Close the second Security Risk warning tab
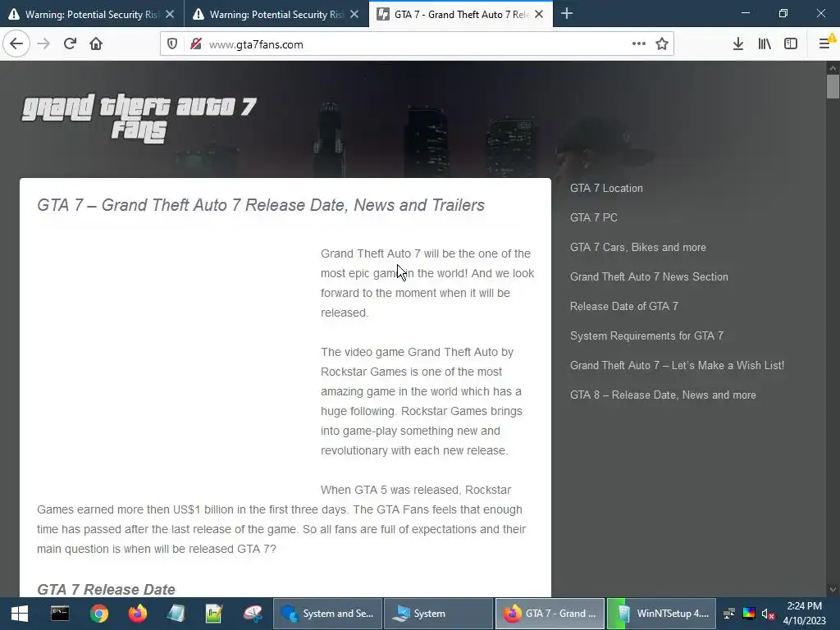The width and height of the screenshot is (840, 630). click(x=354, y=15)
